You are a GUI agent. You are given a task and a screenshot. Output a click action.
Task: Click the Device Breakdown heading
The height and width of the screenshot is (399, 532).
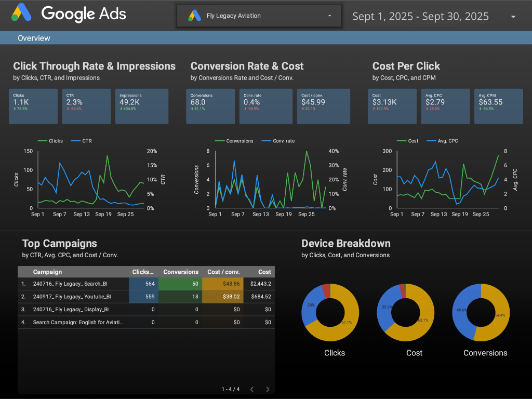[x=346, y=243]
